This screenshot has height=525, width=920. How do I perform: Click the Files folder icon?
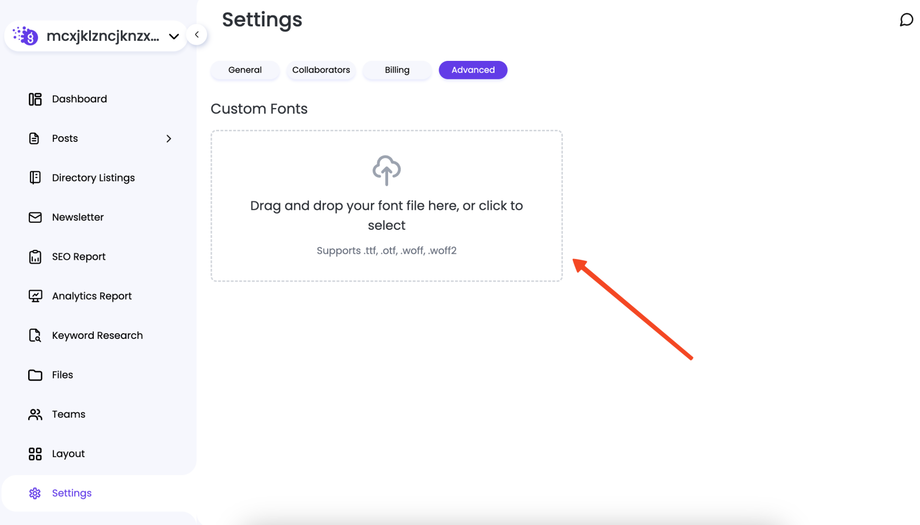coord(35,375)
